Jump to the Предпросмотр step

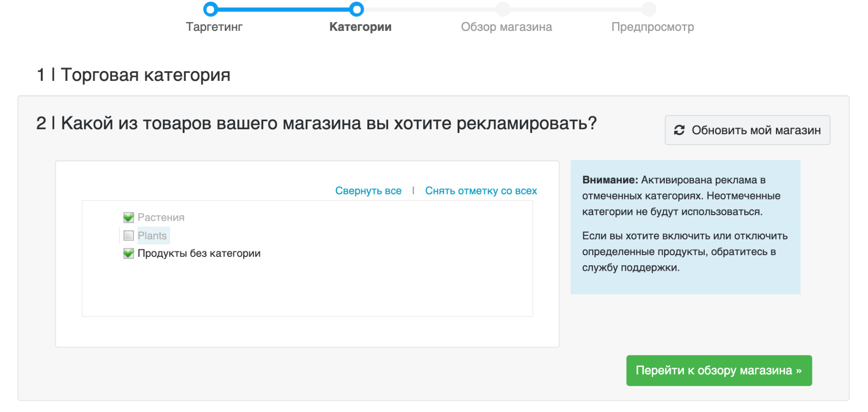pos(653,27)
